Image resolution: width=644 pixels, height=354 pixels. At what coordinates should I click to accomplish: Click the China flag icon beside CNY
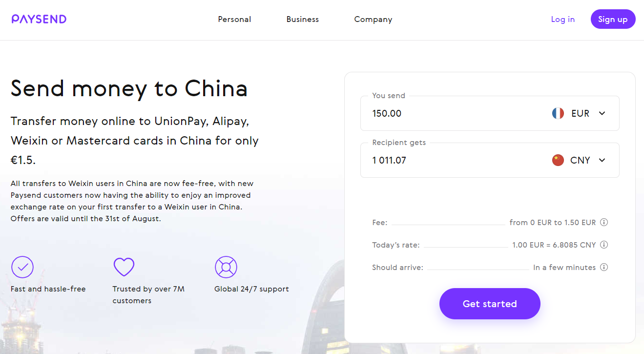(558, 160)
